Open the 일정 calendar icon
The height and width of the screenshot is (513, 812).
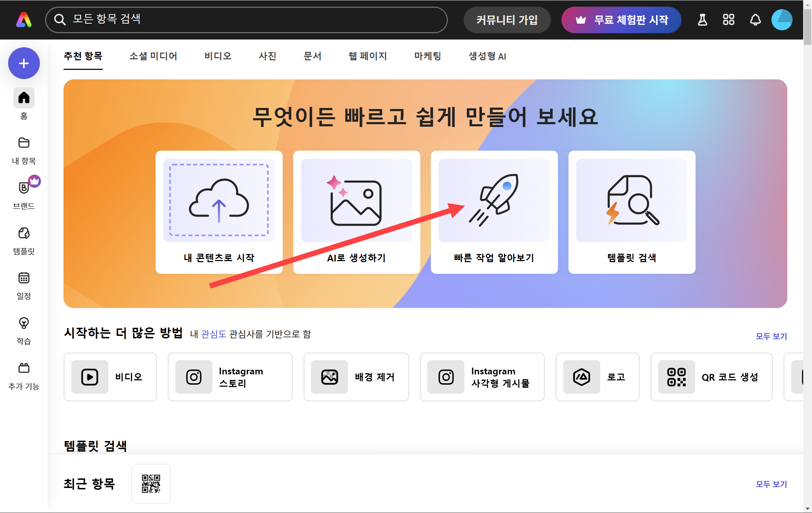[x=24, y=278]
